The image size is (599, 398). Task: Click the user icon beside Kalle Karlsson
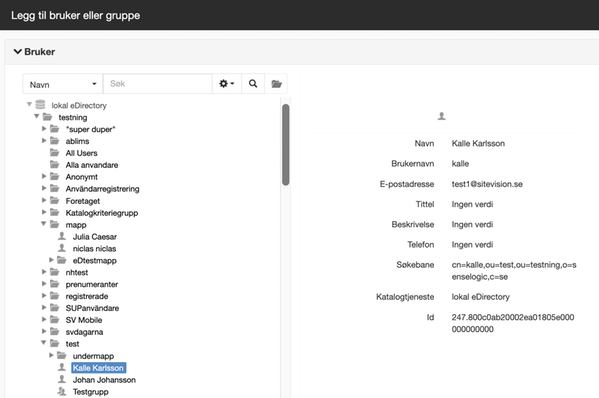pyautogui.click(x=62, y=367)
